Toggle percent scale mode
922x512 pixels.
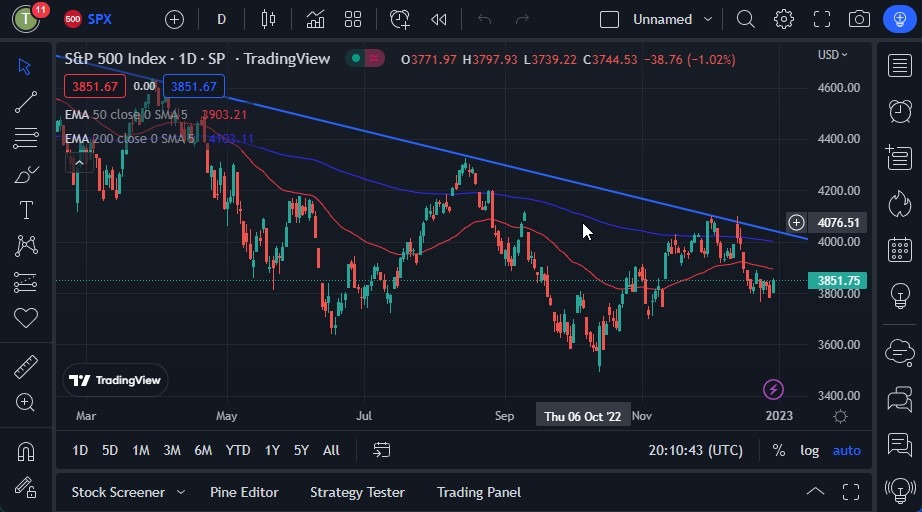coord(779,451)
